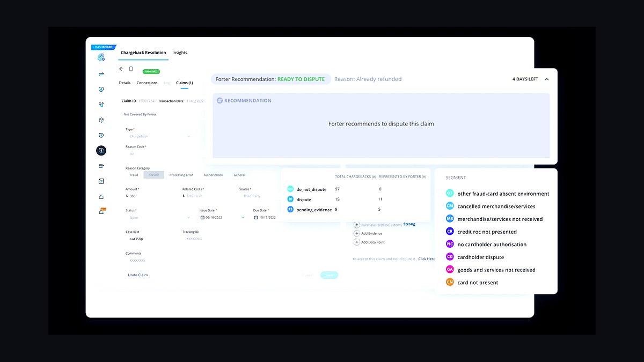The image size is (644, 362).
Task: Select Service reason category
Action: click(x=153, y=175)
